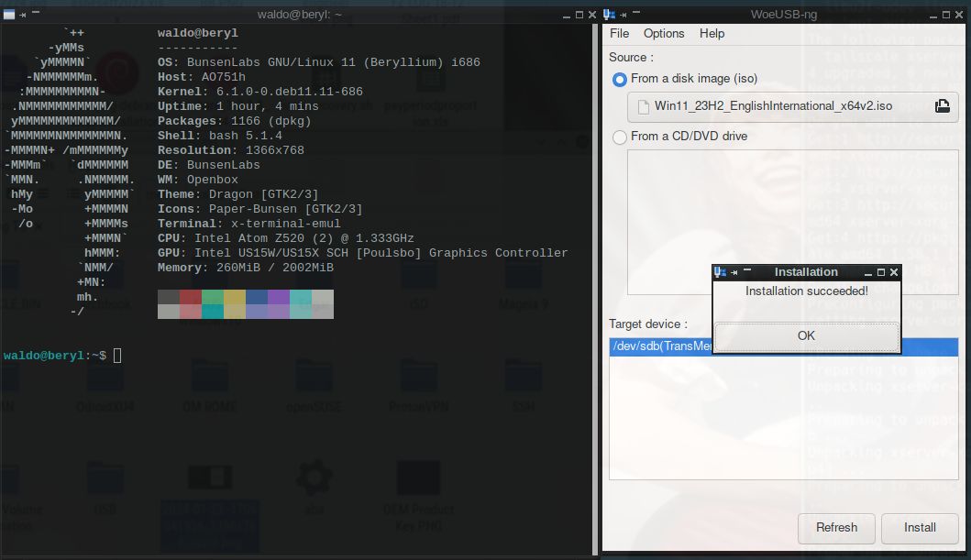The height and width of the screenshot is (560, 971).
Task: Open the SSH desktop folder
Action: pos(524,376)
